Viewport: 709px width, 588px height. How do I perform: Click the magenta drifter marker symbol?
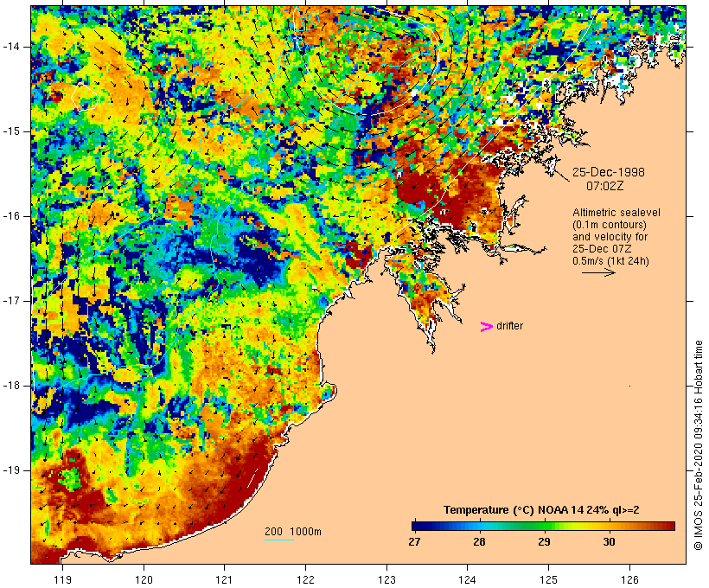pyautogui.click(x=486, y=327)
